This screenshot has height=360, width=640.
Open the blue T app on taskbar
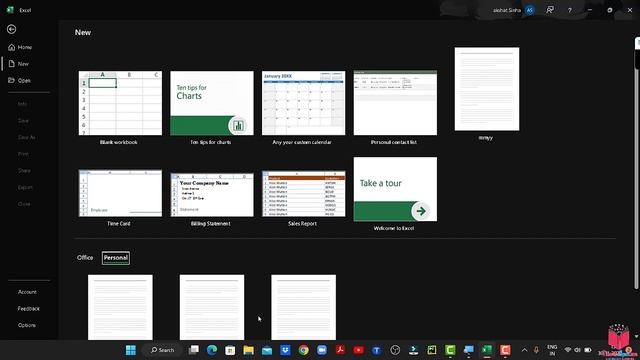pos(376,350)
